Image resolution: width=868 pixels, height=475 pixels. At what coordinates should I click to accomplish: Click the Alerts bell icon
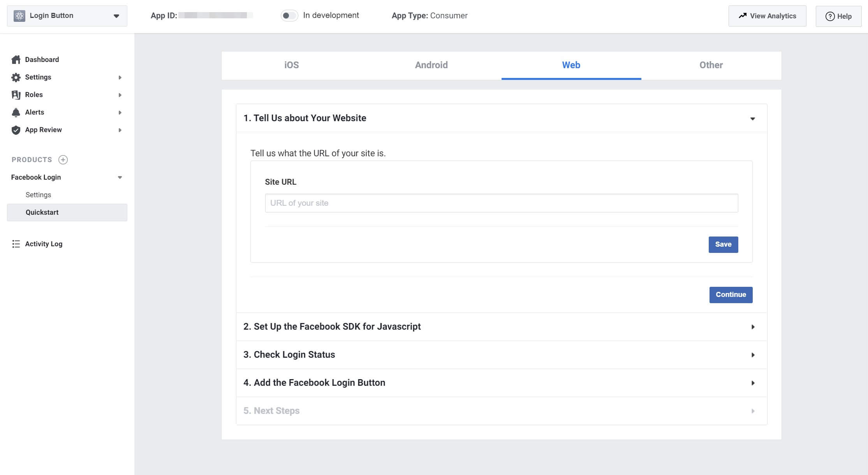point(16,112)
